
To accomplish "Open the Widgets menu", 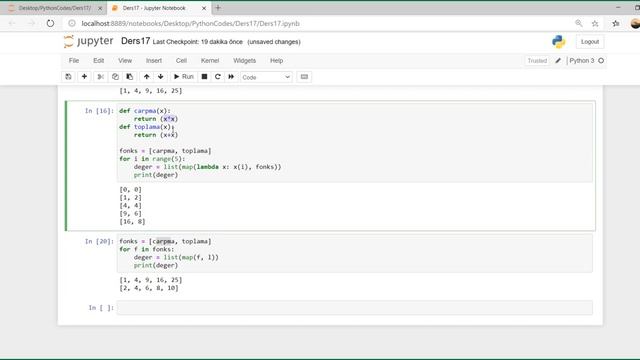I will (244, 60).
